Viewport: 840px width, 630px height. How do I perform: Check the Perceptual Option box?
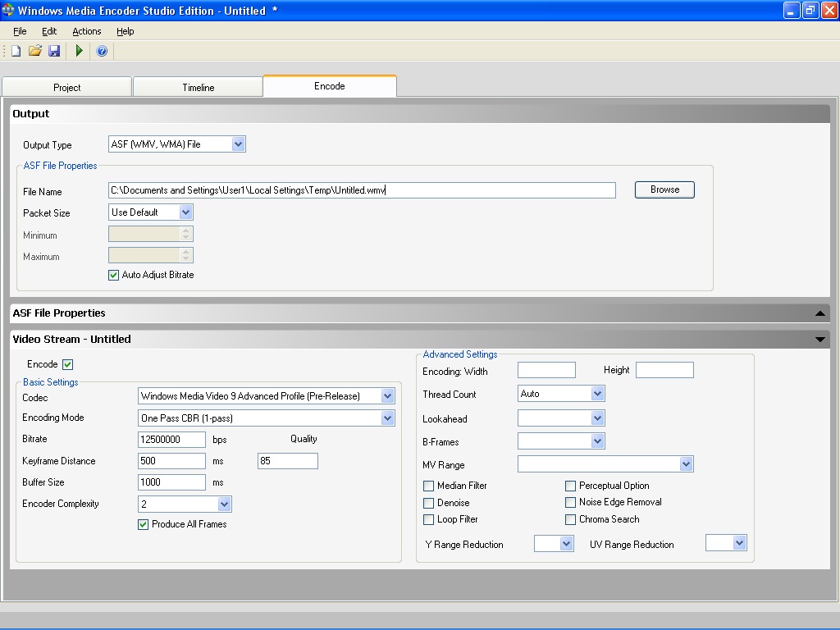[571, 486]
